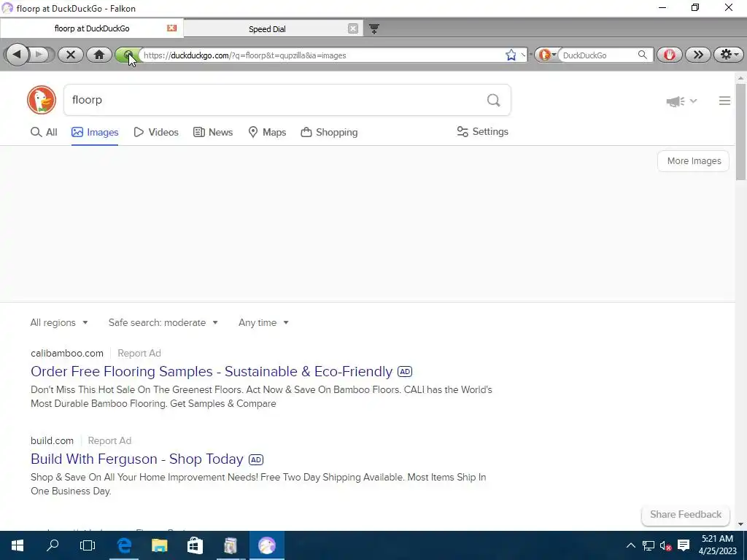Open Build With Ferguson - Shop Today link

[136, 459]
